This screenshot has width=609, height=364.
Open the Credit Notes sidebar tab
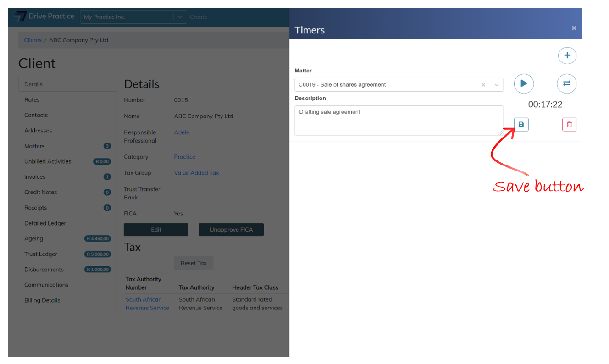click(x=67, y=192)
